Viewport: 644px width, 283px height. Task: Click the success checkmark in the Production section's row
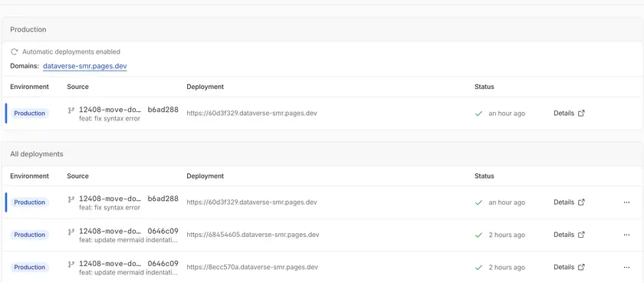click(x=478, y=114)
